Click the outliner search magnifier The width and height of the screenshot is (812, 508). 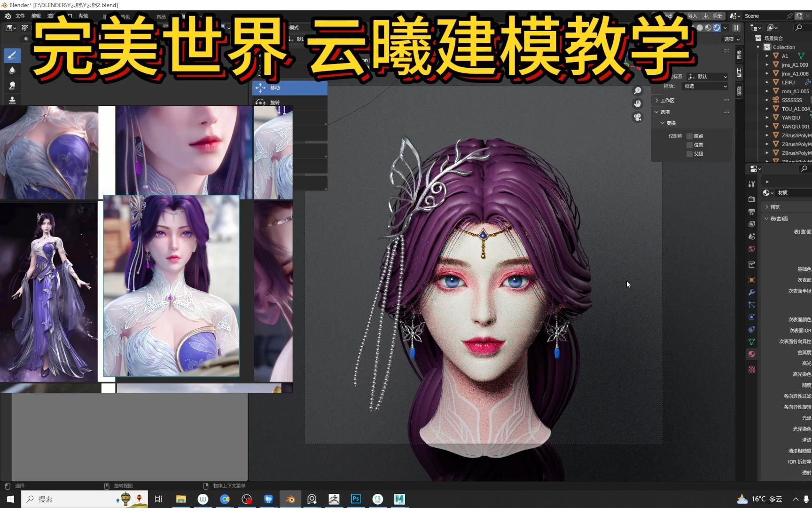coord(798,28)
